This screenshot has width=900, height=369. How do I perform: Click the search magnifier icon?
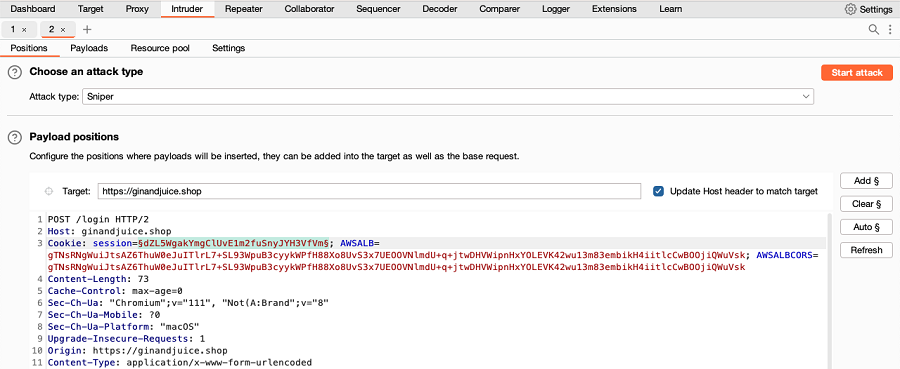[873, 29]
